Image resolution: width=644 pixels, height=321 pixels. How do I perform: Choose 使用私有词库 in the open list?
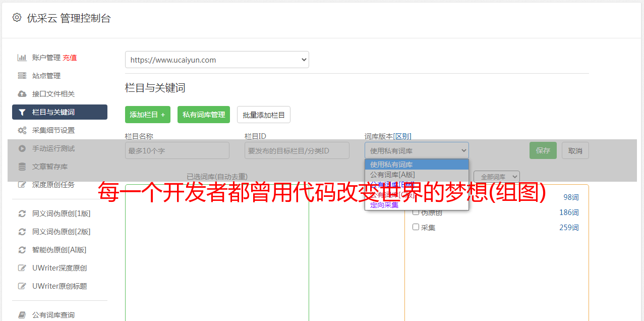pos(417,165)
